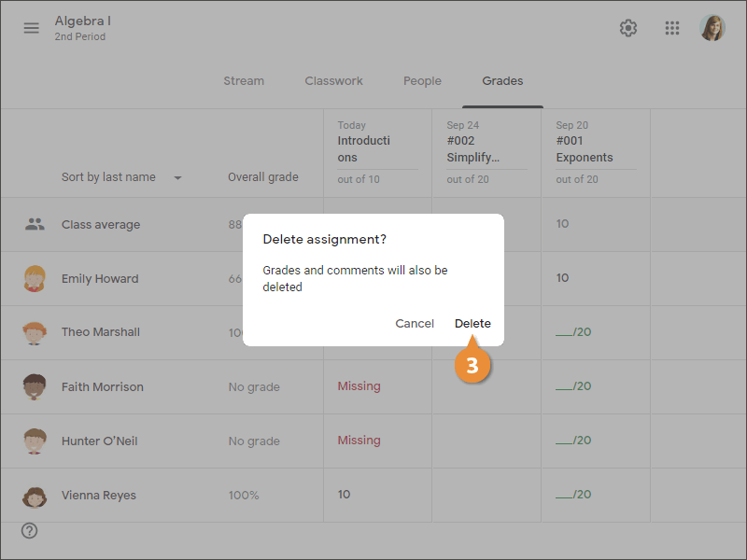Click Theo Marshall's avatar icon

coord(35,332)
